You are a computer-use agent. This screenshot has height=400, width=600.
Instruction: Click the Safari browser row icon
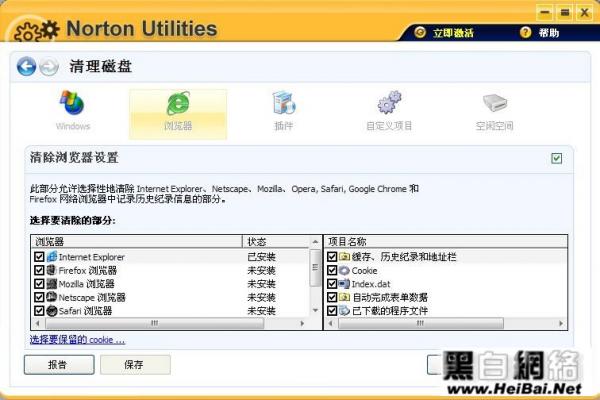click(52, 310)
